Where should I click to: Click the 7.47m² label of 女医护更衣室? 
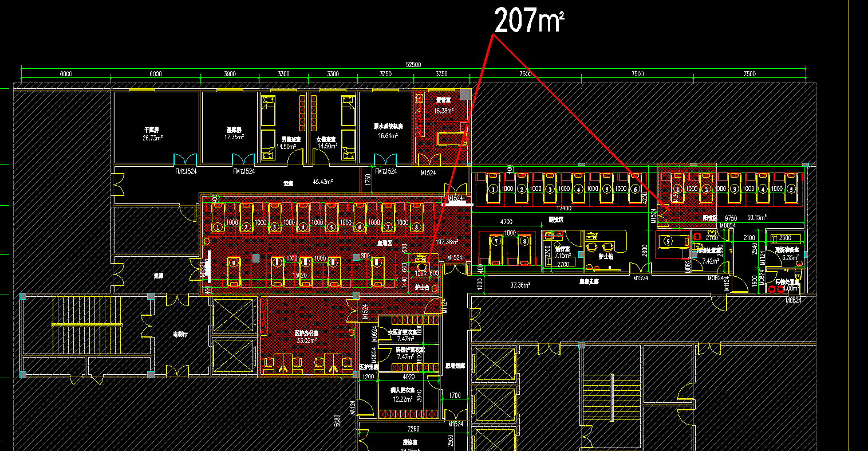[x=405, y=339]
